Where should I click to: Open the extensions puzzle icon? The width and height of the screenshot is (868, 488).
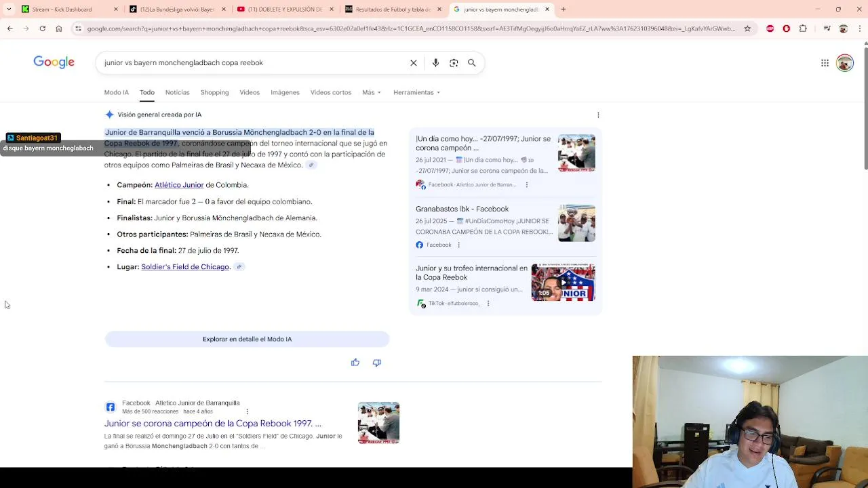click(803, 28)
